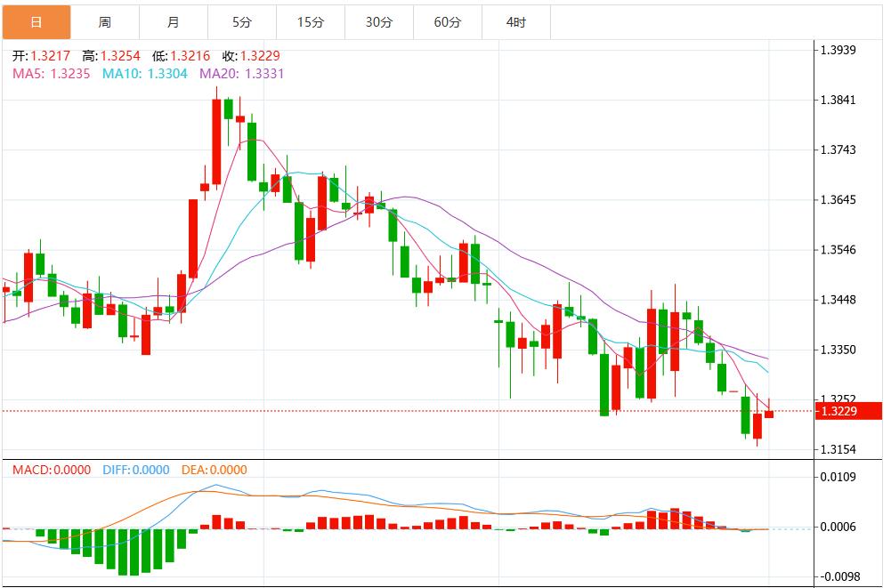Screen dimensions: 891x588
Task: Click the 0.0109 label on MACD axis
Action: coord(837,477)
